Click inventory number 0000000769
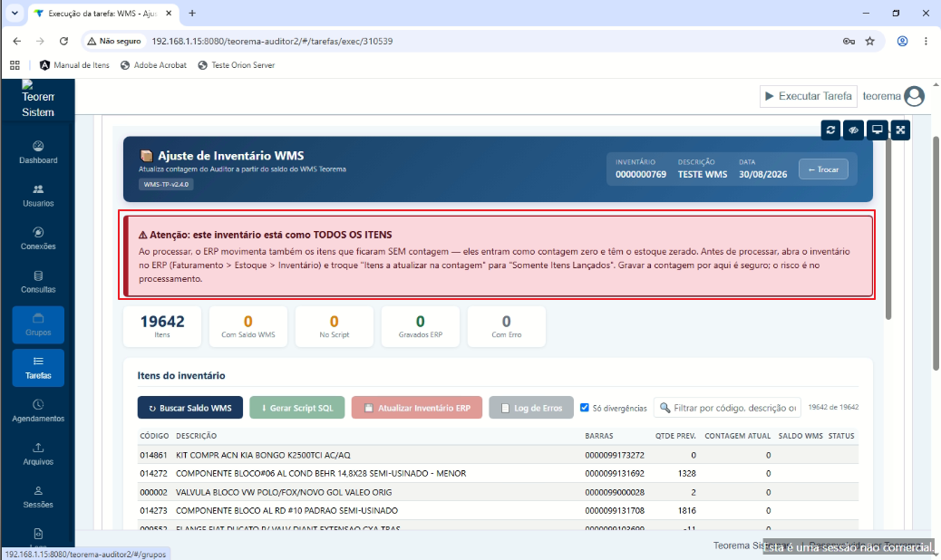 640,175
